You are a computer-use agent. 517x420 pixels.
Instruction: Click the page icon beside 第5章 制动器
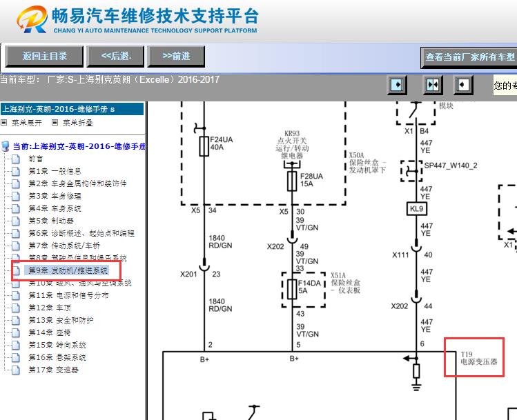[15, 221]
